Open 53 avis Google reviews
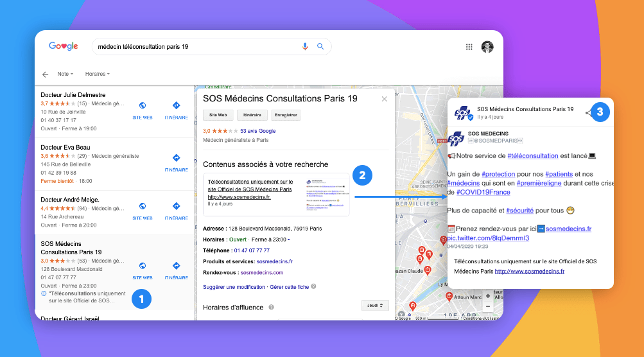This screenshot has height=357, width=644. coord(258,131)
